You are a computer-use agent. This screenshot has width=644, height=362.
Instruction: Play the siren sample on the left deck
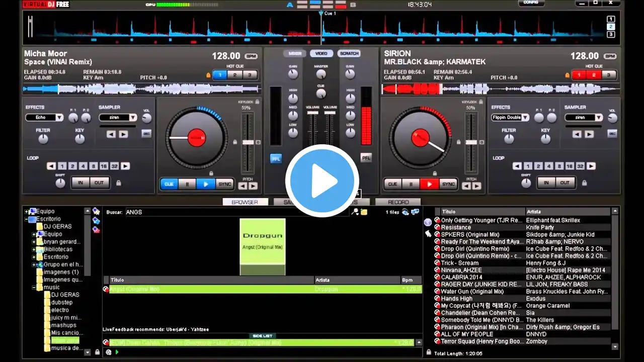(123, 134)
